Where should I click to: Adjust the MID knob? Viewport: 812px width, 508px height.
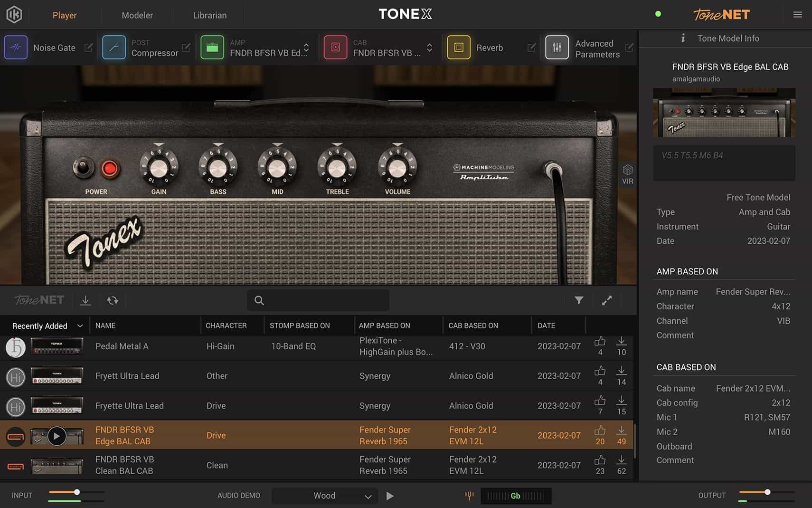tap(277, 167)
